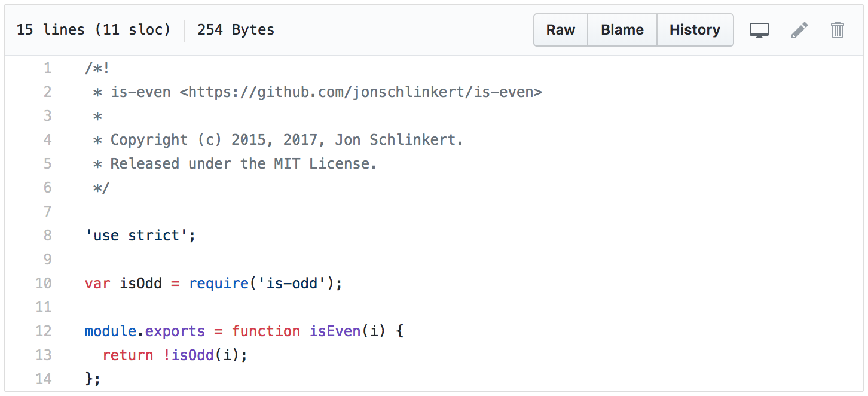The width and height of the screenshot is (868, 396).
Task: Select line number 14
Action: [44, 379]
